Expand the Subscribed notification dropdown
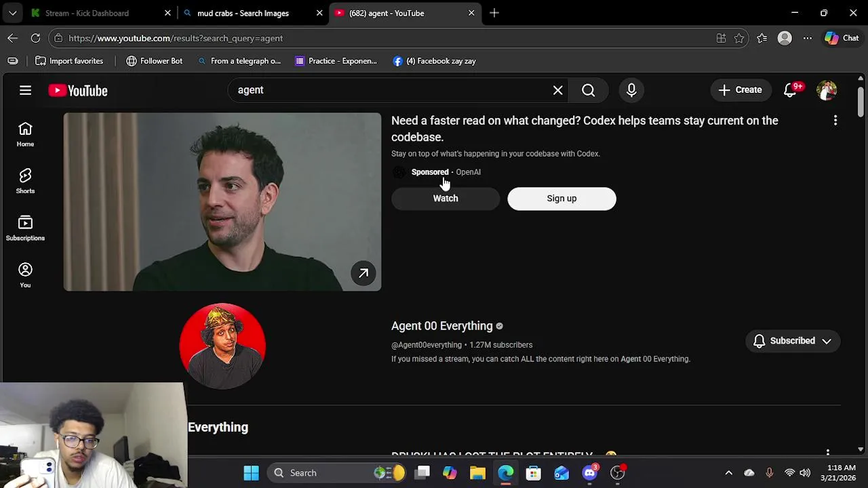The image size is (868, 488). pyautogui.click(x=792, y=341)
